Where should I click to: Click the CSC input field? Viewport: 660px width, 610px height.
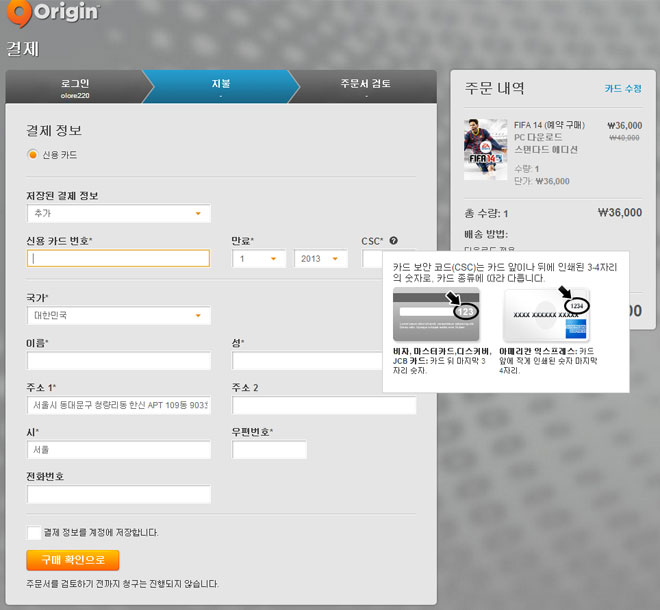(373, 258)
